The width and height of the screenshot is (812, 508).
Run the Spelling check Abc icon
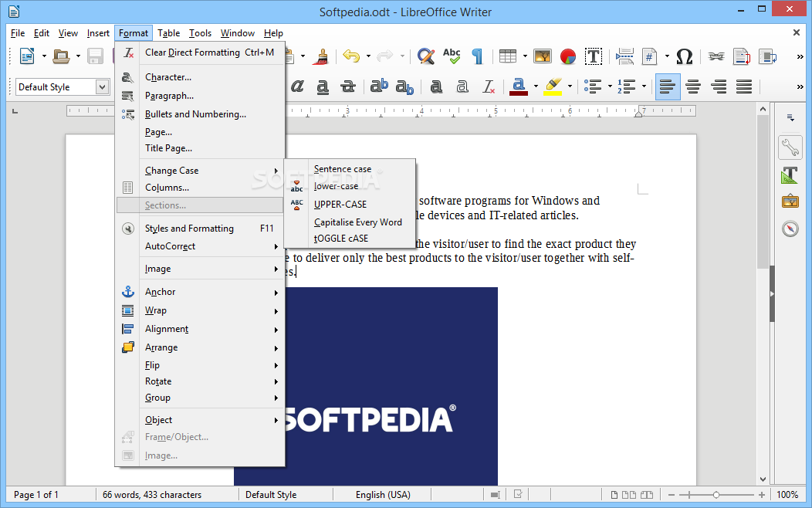pyautogui.click(x=452, y=56)
